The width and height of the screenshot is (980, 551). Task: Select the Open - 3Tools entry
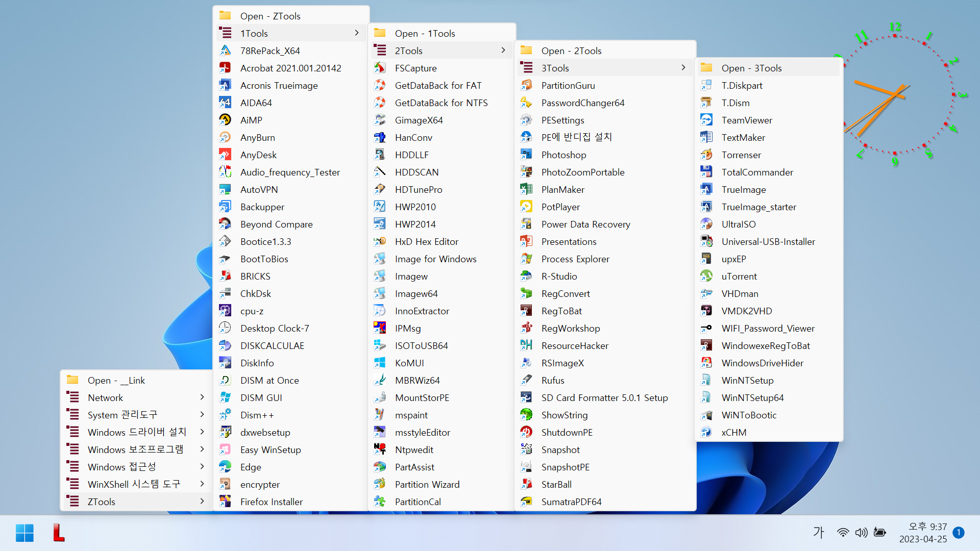point(769,68)
